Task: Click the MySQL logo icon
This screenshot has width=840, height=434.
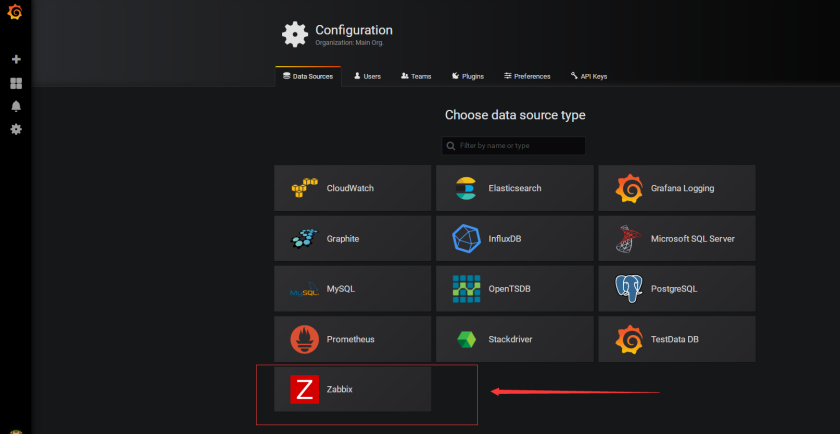Action: (x=304, y=290)
